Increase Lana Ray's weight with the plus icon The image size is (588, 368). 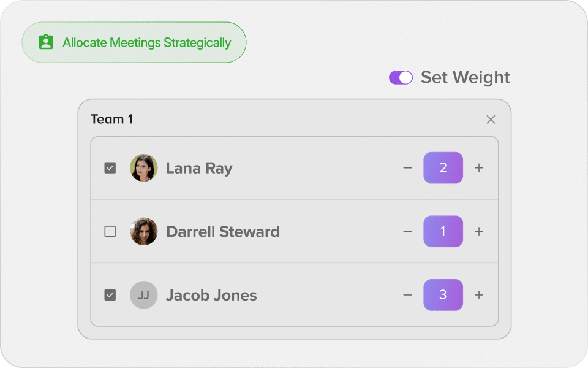pos(479,168)
